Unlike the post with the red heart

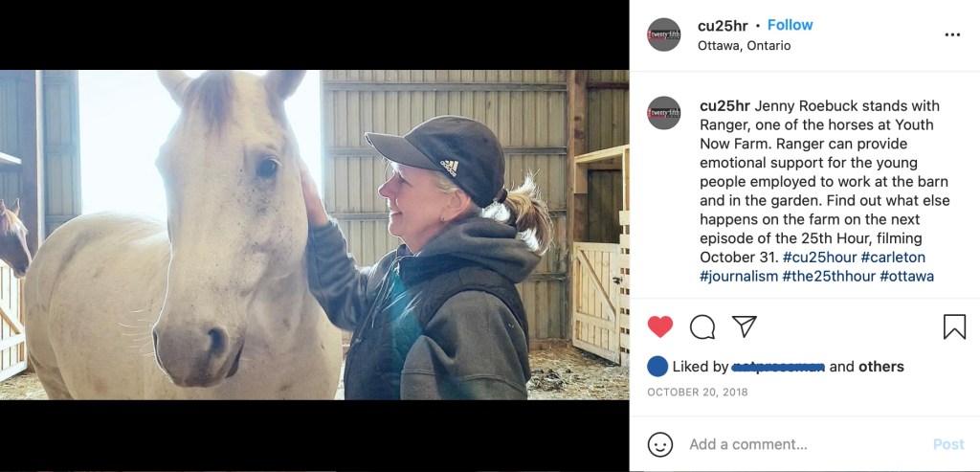coord(660,326)
